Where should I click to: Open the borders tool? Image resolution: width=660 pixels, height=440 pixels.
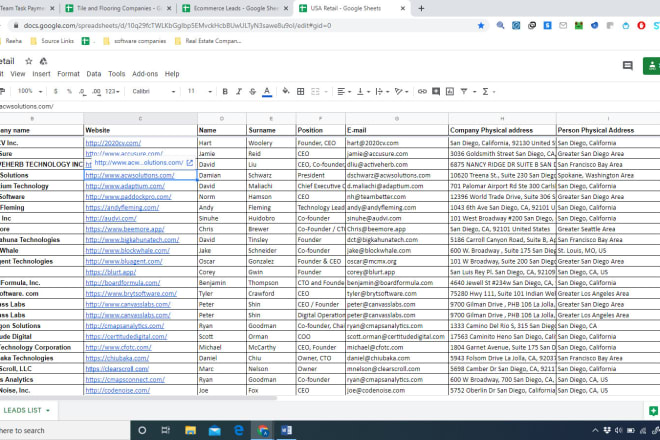click(301, 91)
